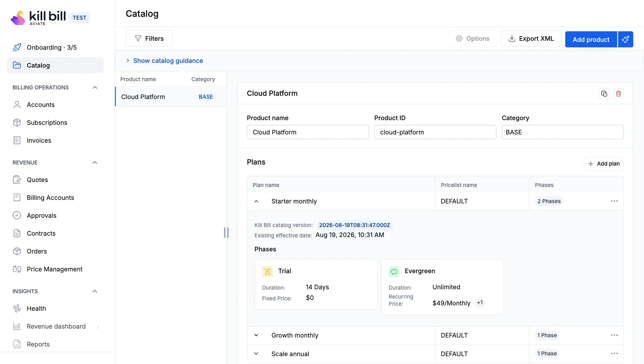Image resolution: width=644 pixels, height=364 pixels.
Task: Click the Contracts document icon
Action: coord(17,233)
